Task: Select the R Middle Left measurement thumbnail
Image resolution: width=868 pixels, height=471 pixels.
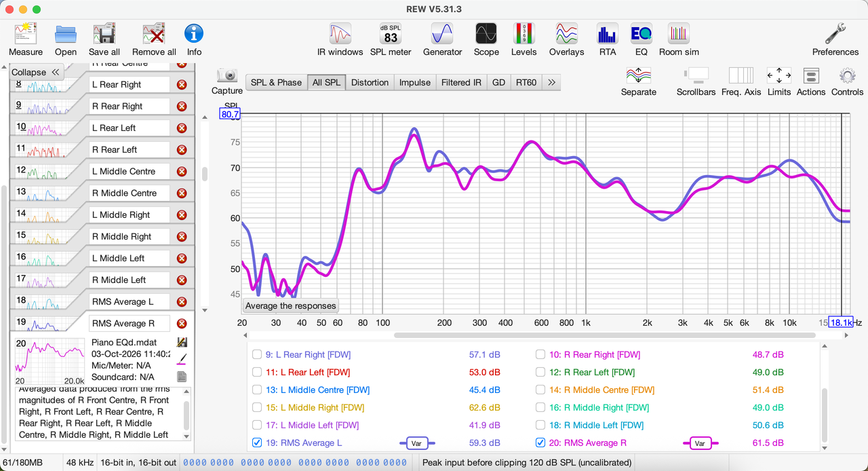Action: tap(41, 280)
